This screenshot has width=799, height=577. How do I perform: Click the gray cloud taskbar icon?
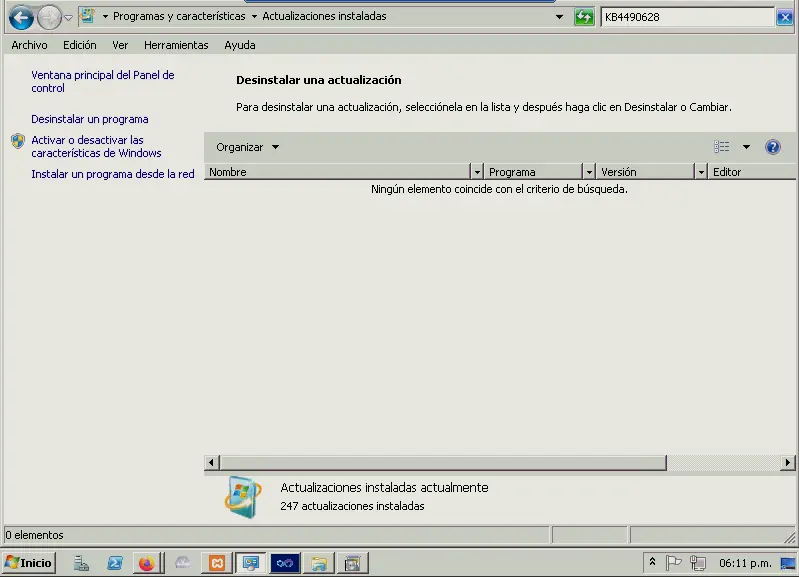pos(182,563)
